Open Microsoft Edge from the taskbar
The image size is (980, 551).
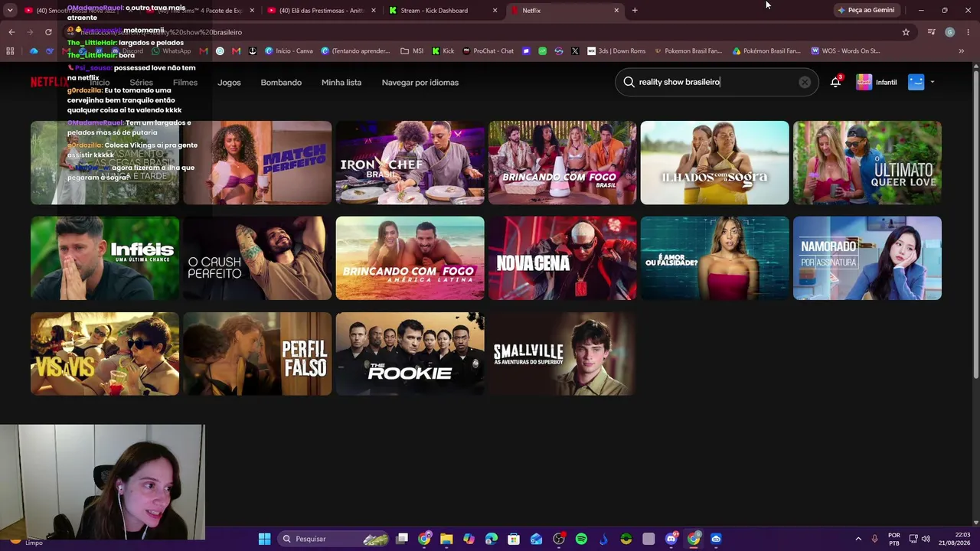(x=491, y=539)
